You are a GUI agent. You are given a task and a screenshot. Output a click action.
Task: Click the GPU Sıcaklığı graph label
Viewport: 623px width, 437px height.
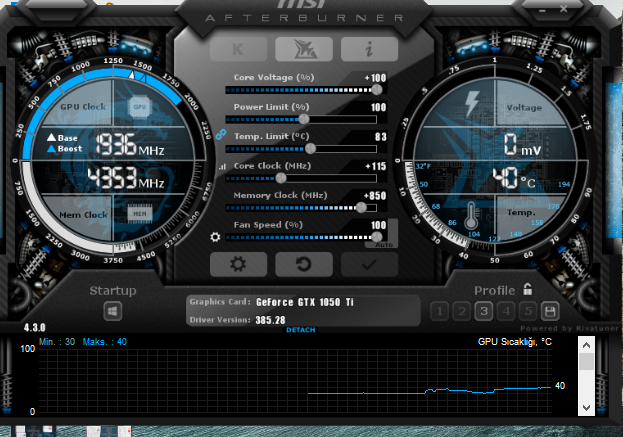point(515,342)
